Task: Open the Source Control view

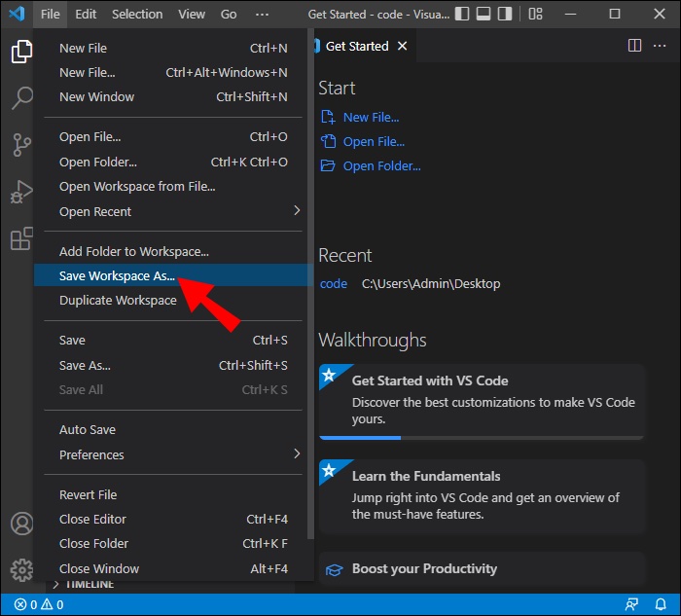Action: coord(21,145)
